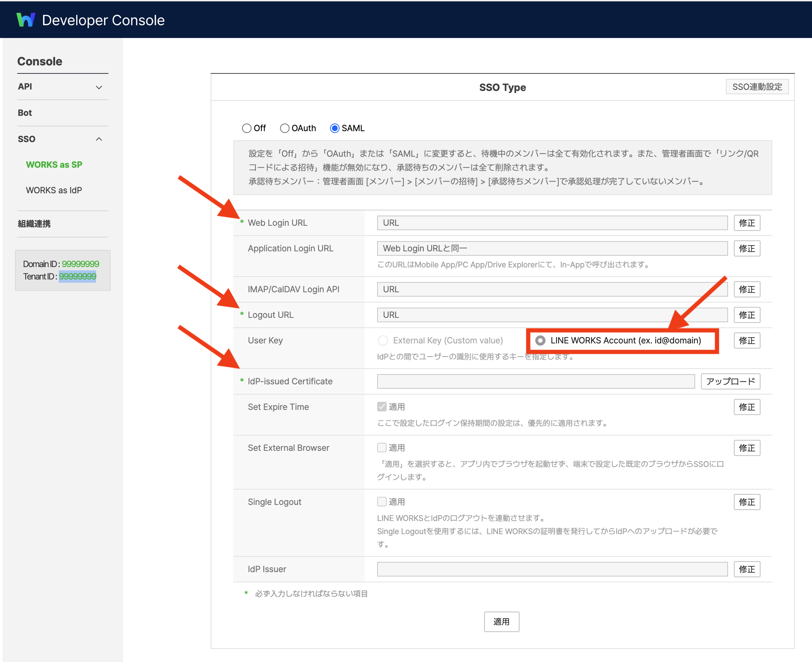
Task: Expand the API menu chevron
Action: click(x=99, y=87)
